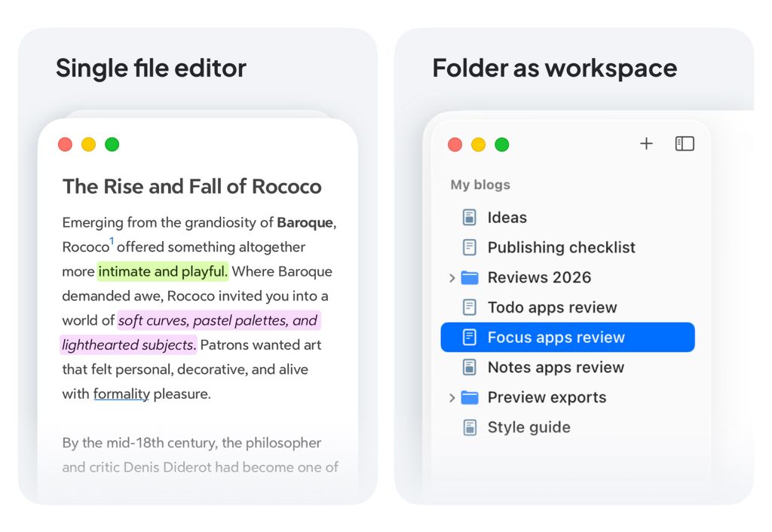The width and height of the screenshot is (772, 532).
Task: Click the plus icon to add new file
Action: pos(646,144)
